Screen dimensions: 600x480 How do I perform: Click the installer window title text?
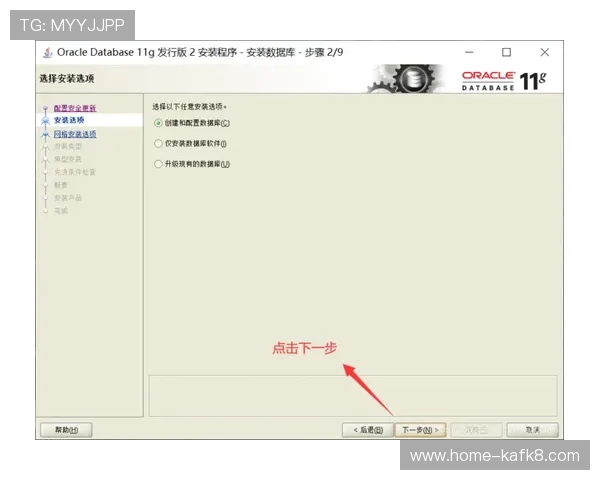(200, 52)
